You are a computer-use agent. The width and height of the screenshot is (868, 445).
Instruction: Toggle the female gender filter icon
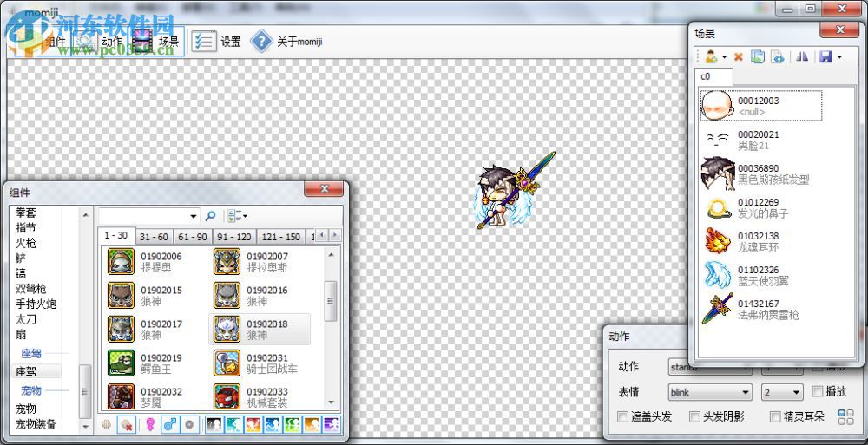point(150,425)
